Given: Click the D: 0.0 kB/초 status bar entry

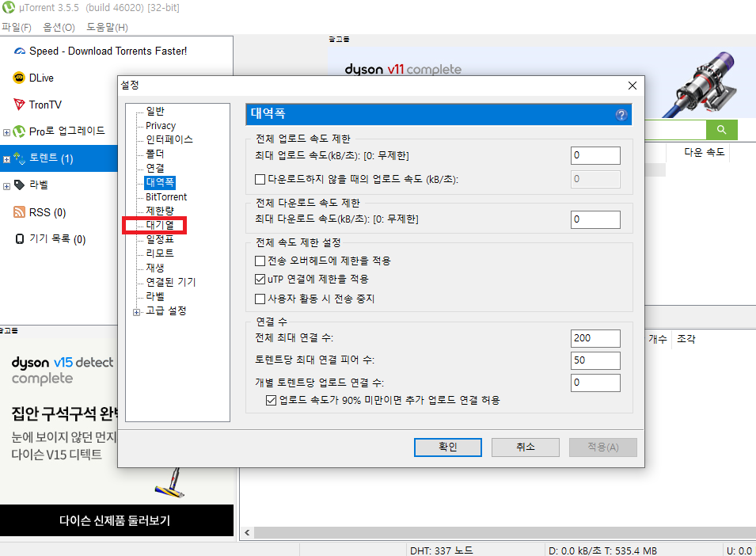Looking at the screenshot, I should click(602, 550).
